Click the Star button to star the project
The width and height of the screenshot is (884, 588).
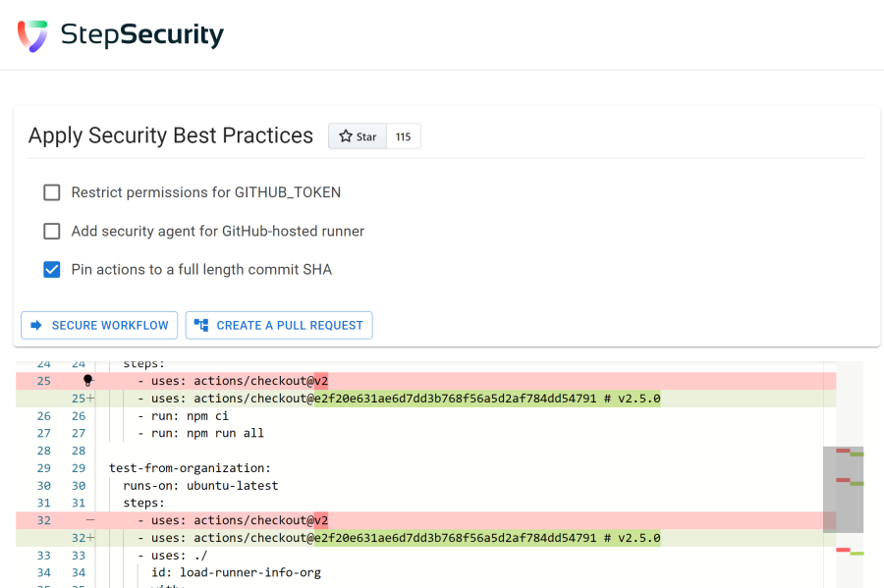(x=357, y=135)
